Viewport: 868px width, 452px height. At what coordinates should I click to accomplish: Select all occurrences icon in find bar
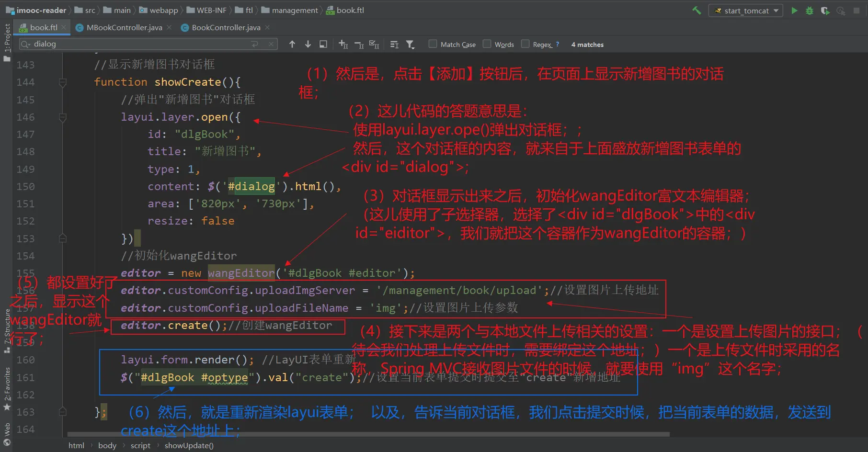(375, 45)
